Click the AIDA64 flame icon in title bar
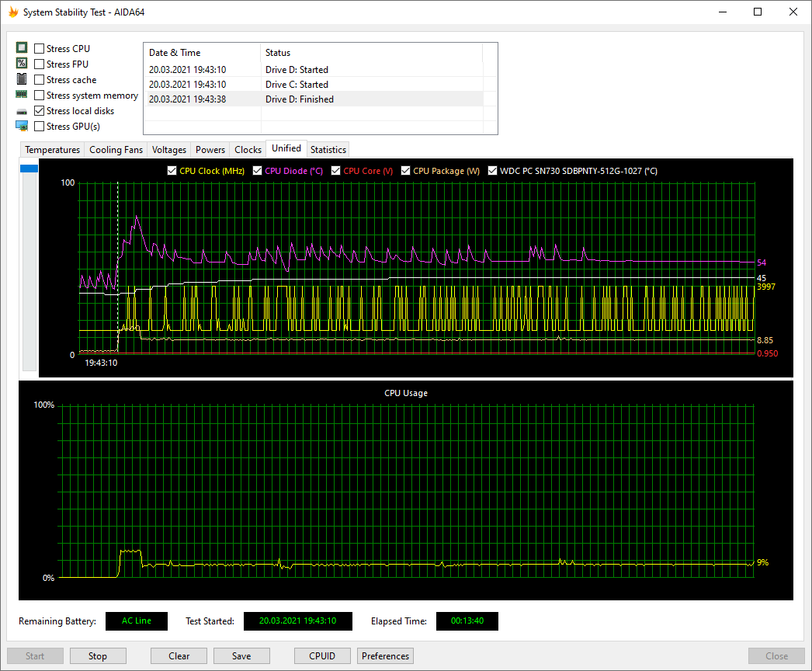Viewport: 812px width, 671px height. pyautogui.click(x=12, y=12)
